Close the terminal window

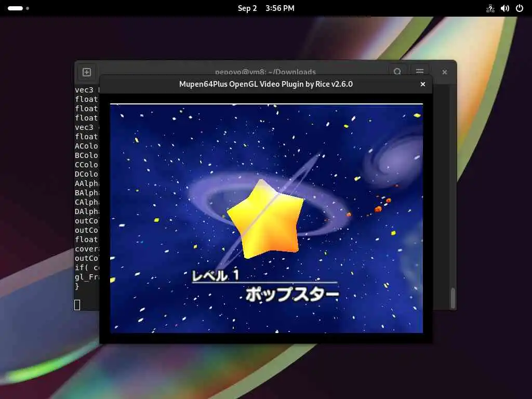coord(445,72)
